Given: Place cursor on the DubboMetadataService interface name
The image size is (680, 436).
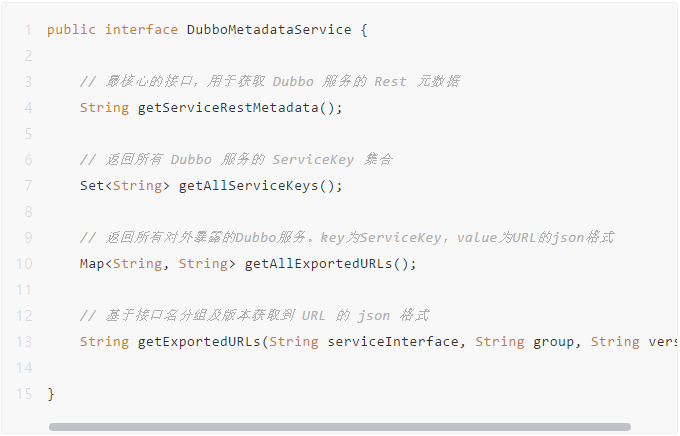Looking at the screenshot, I should click(x=269, y=30).
